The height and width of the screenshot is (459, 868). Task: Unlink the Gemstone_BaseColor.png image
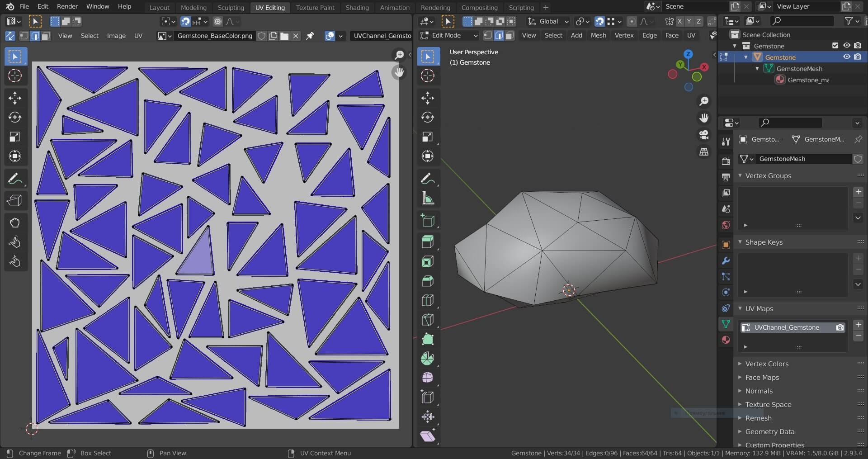click(296, 36)
